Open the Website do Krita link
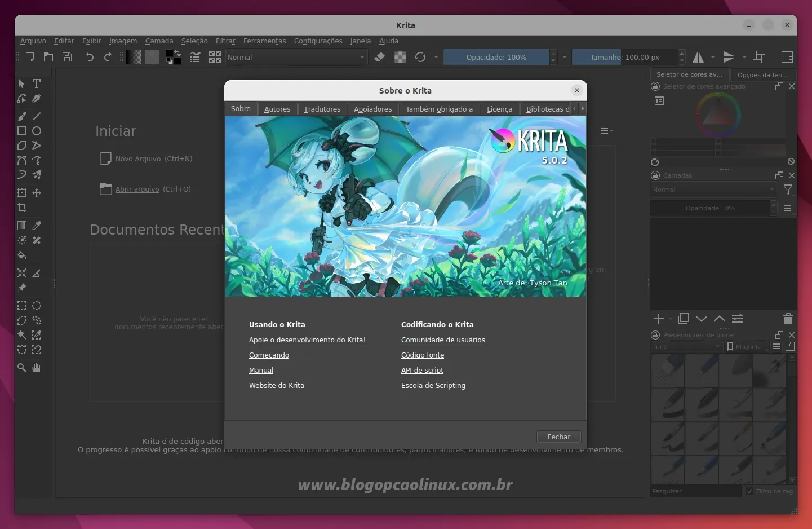 [277, 385]
